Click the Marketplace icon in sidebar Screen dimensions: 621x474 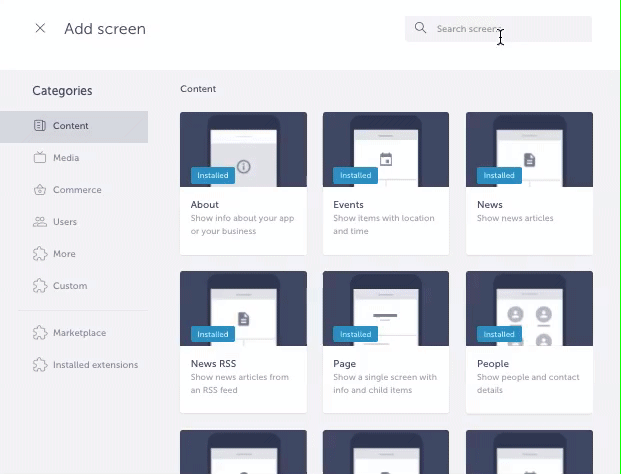[x=40, y=333]
